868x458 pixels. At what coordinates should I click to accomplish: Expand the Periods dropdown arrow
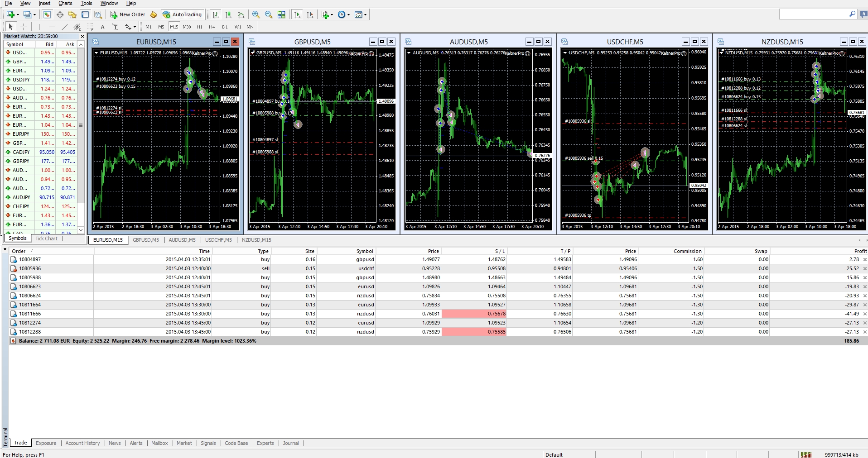[x=349, y=14]
